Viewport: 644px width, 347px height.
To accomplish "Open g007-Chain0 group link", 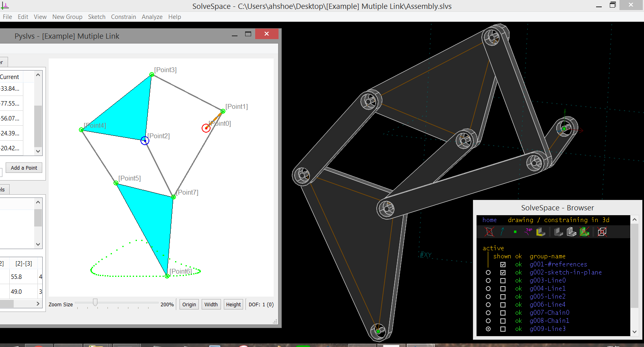I will [549, 313].
